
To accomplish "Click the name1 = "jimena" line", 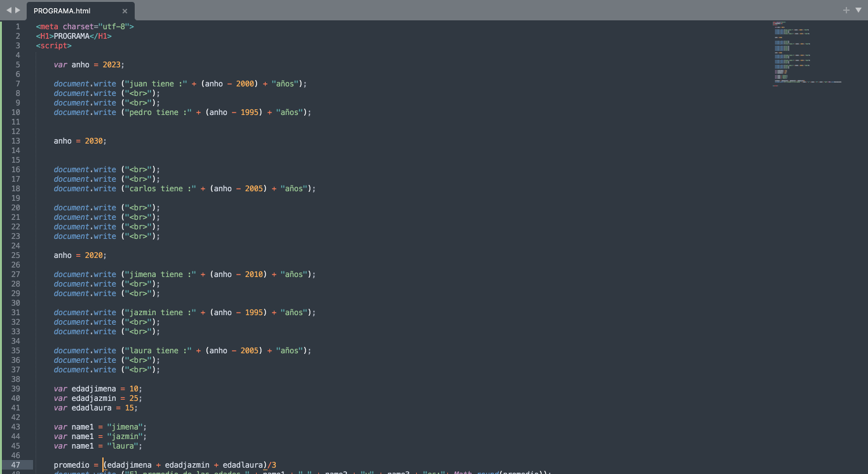I will [x=100, y=427].
